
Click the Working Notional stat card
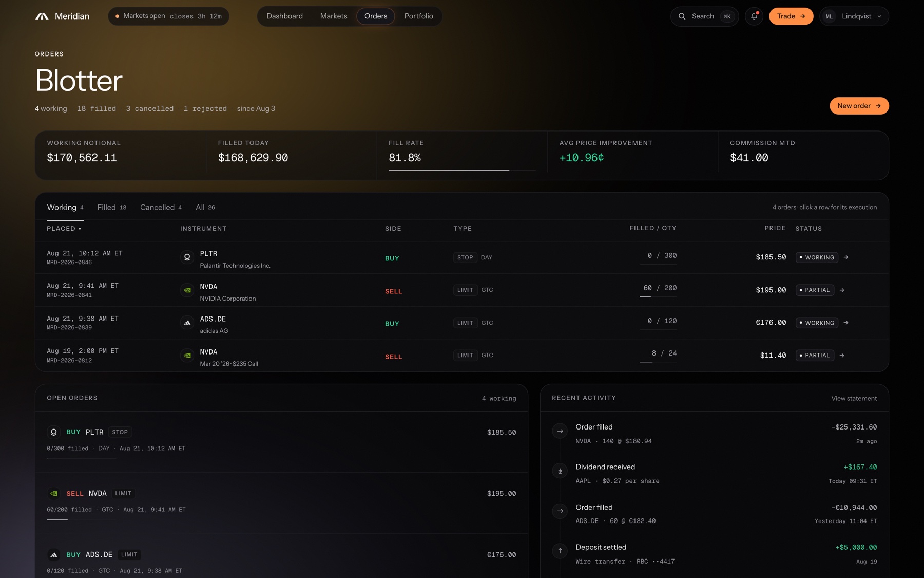click(121, 155)
